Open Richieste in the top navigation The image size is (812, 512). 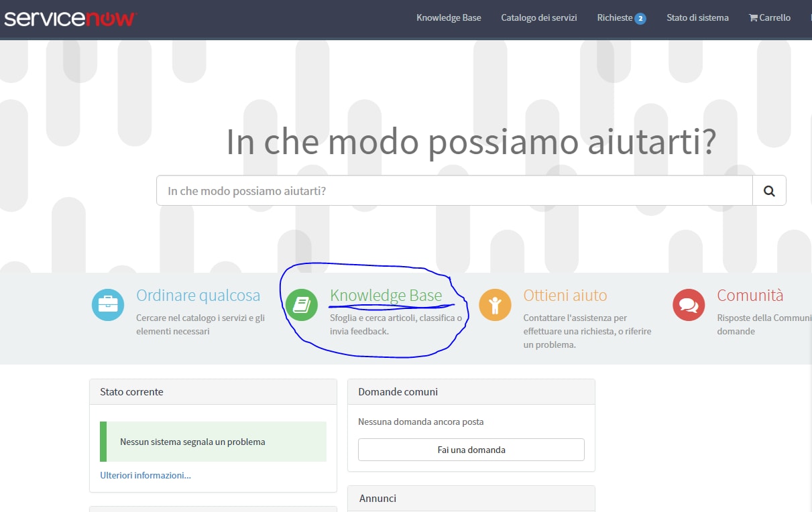click(615, 17)
